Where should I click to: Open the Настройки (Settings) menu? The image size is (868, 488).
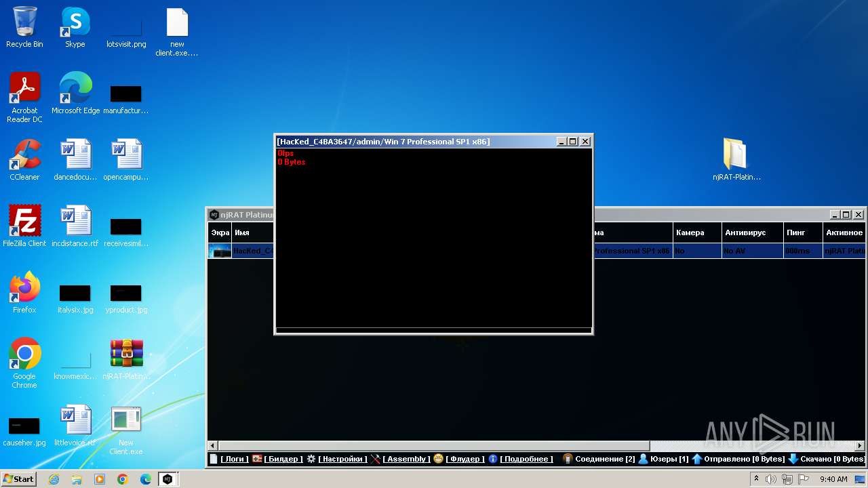[343, 459]
